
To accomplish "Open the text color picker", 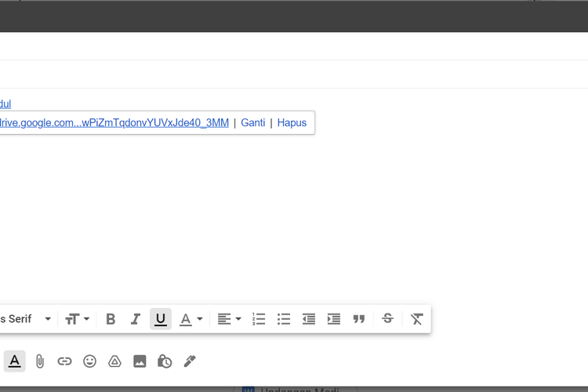I will pyautogui.click(x=191, y=319).
